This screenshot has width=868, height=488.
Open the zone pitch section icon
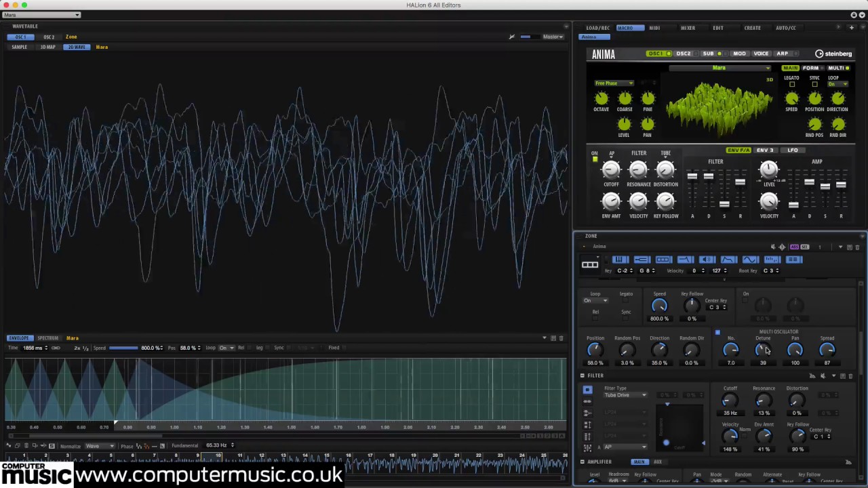[642, 260]
